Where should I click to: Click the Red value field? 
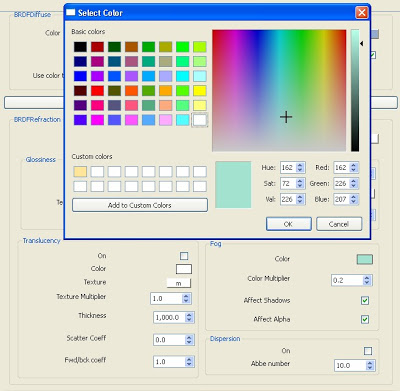[x=341, y=167]
